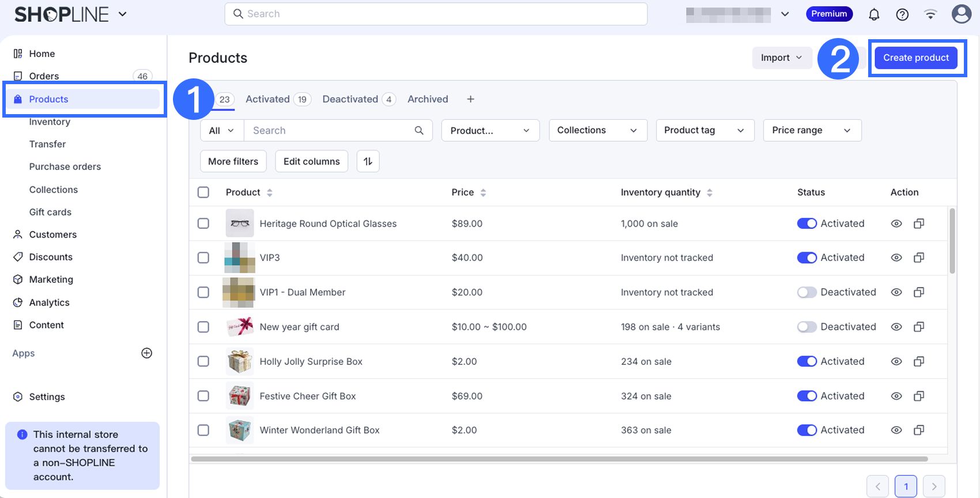Click the network status wifi icon
The image size is (980, 498).
pos(930,14)
